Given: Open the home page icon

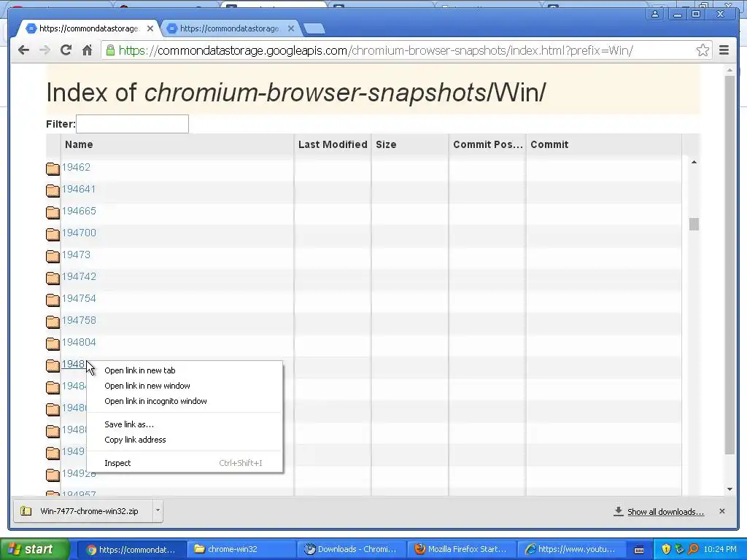Looking at the screenshot, I should (x=87, y=50).
